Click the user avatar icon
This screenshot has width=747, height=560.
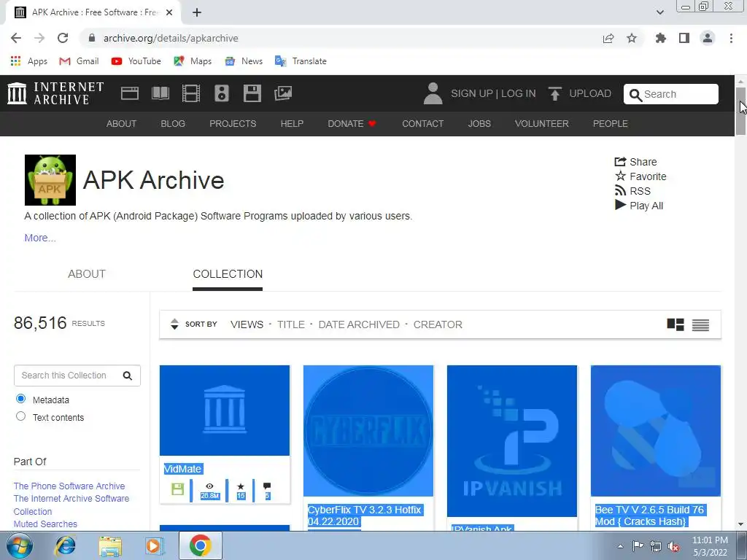433,93
